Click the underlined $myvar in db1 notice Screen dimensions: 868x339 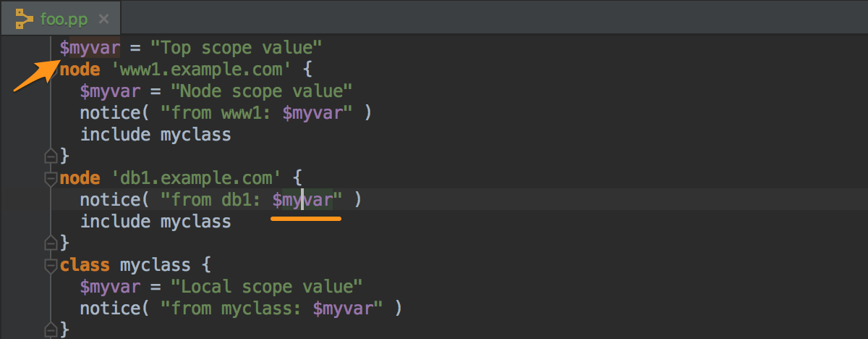pos(302,199)
